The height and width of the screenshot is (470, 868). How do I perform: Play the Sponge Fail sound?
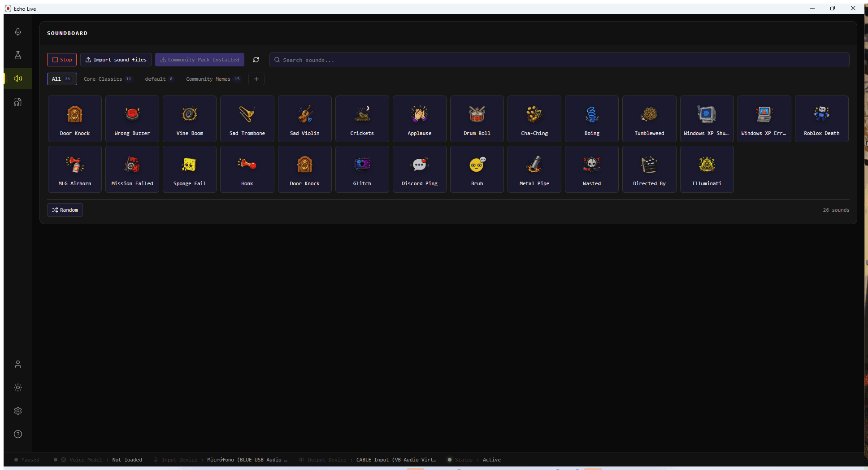(x=190, y=169)
